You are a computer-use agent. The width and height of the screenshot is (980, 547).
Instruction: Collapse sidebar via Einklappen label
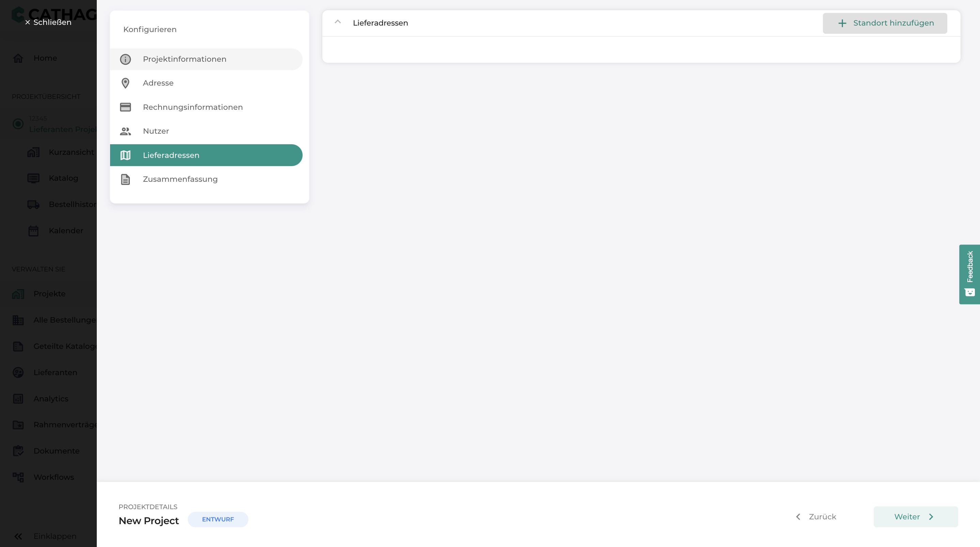pos(55,536)
